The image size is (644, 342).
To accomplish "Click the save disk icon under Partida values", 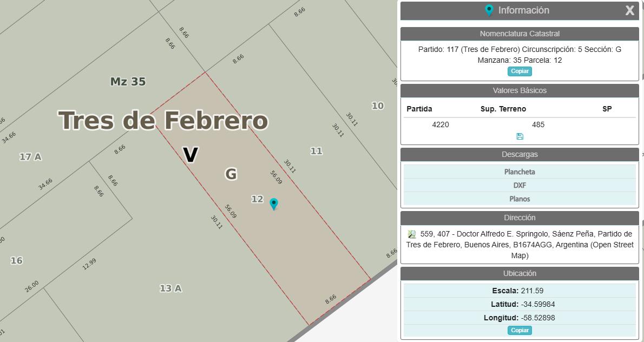I will coord(520,136).
